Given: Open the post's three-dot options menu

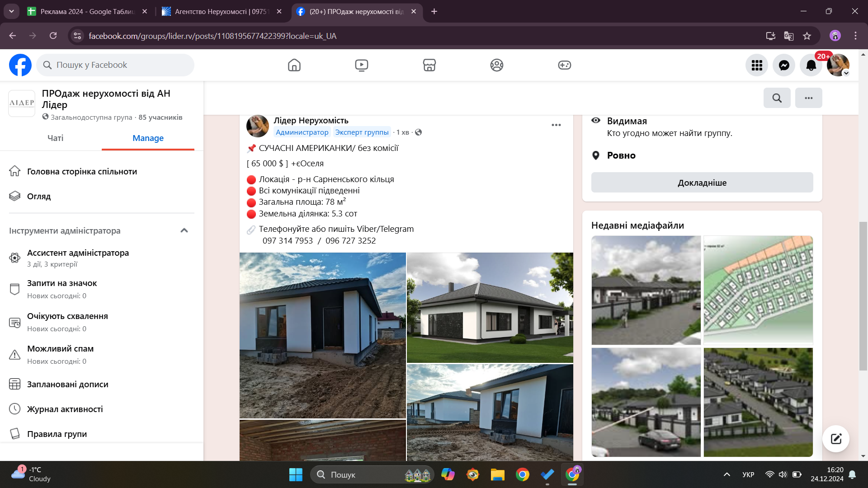Looking at the screenshot, I should [556, 125].
